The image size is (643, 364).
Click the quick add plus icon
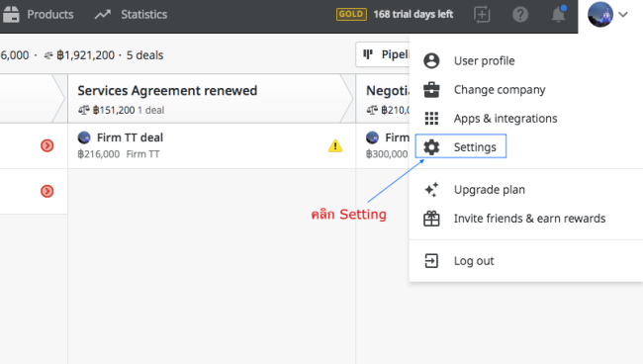[x=482, y=15]
